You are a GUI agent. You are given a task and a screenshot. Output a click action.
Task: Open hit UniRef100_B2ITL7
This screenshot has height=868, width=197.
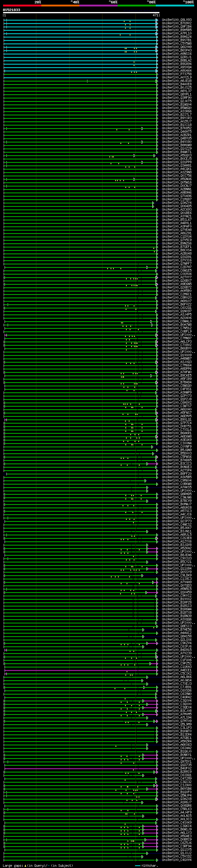tap(177, 115)
